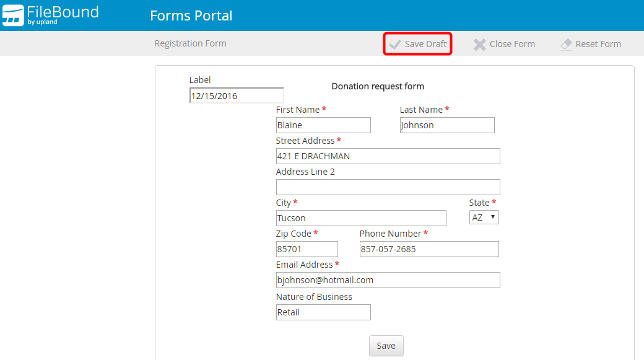
Task: Click the City field containing Tucson
Action: [x=361, y=218]
